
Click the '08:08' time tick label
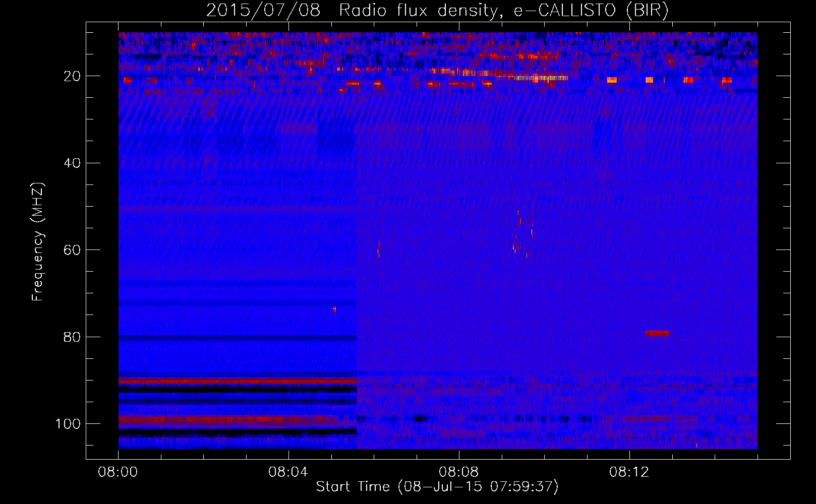(x=459, y=472)
